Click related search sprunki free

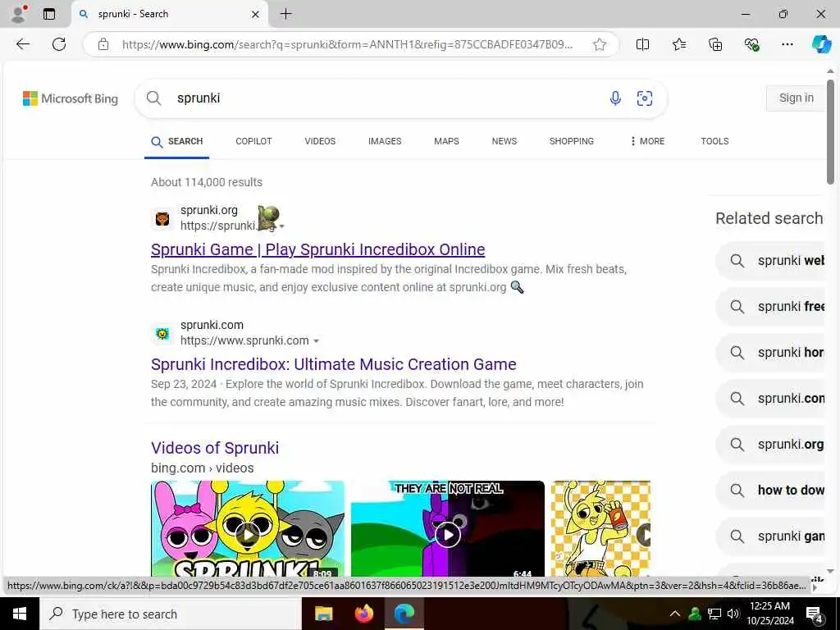(771, 307)
